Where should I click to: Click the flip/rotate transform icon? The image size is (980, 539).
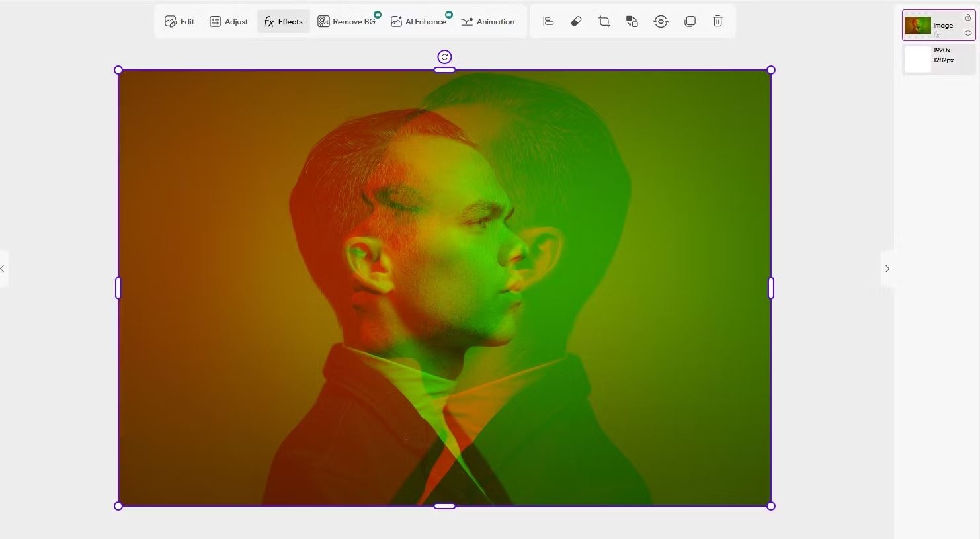661,21
